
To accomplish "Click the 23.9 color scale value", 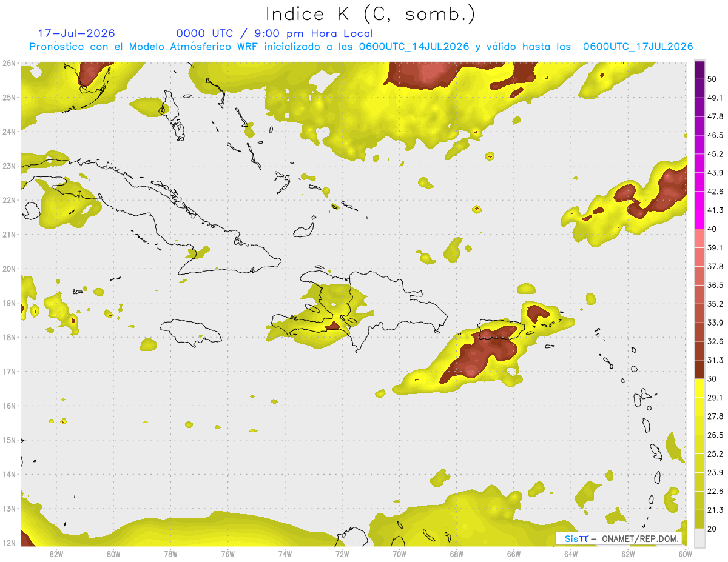I will click(x=715, y=473).
